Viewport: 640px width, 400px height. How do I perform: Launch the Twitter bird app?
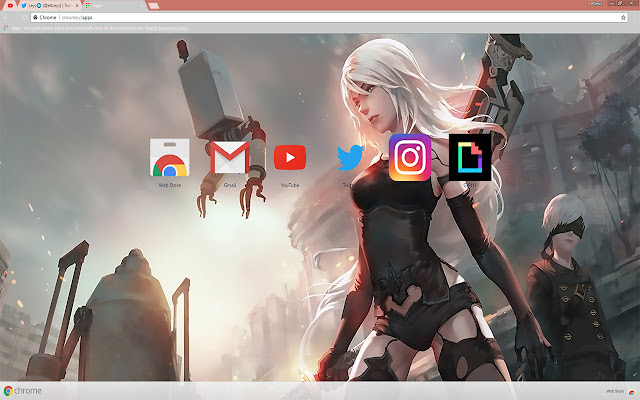coord(350,158)
